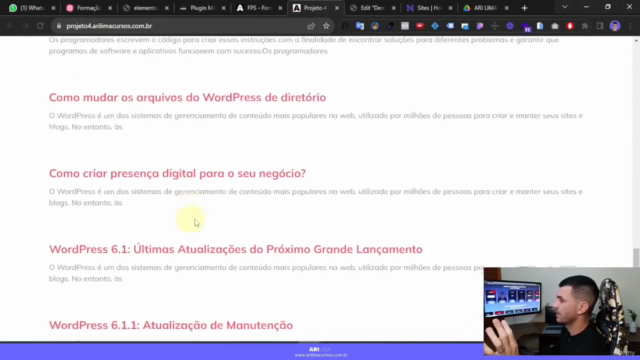This screenshot has width=640, height=360.
Task: Open post "WordPress 6.1.1: Atualização de Manutenção"
Action: pos(171,325)
